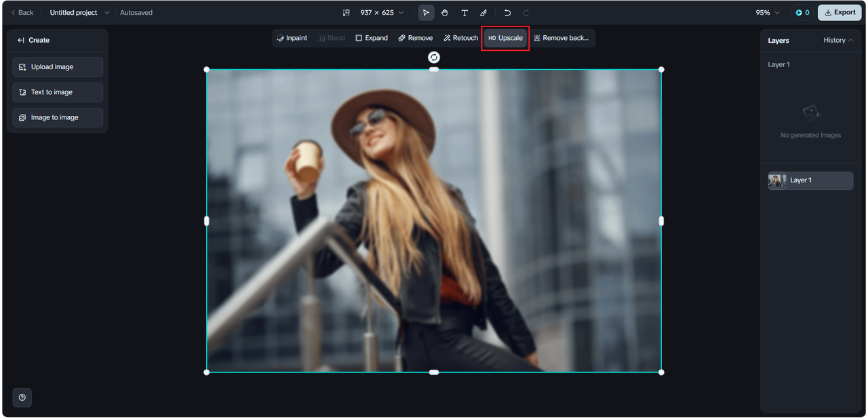
Task: Click the top-left corner handle of the image
Action: tap(207, 69)
